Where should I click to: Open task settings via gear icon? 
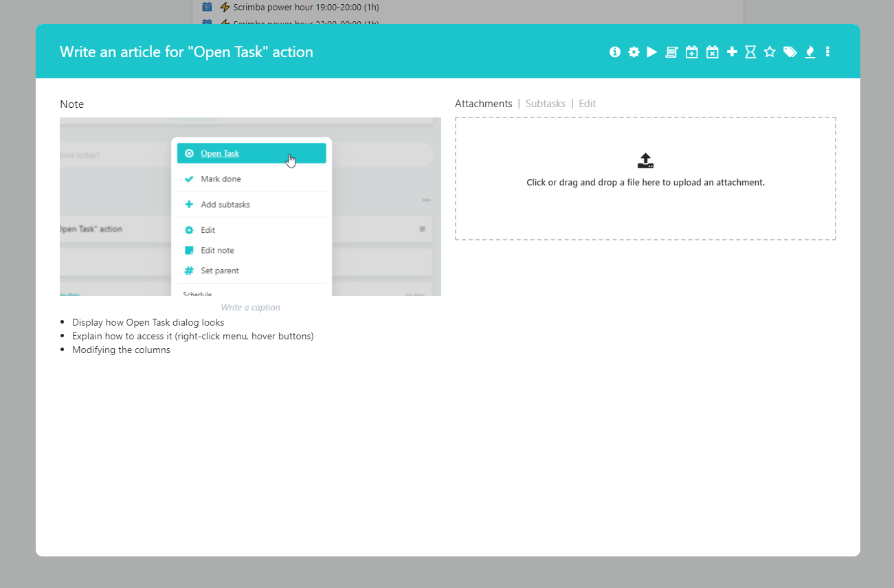(x=634, y=52)
